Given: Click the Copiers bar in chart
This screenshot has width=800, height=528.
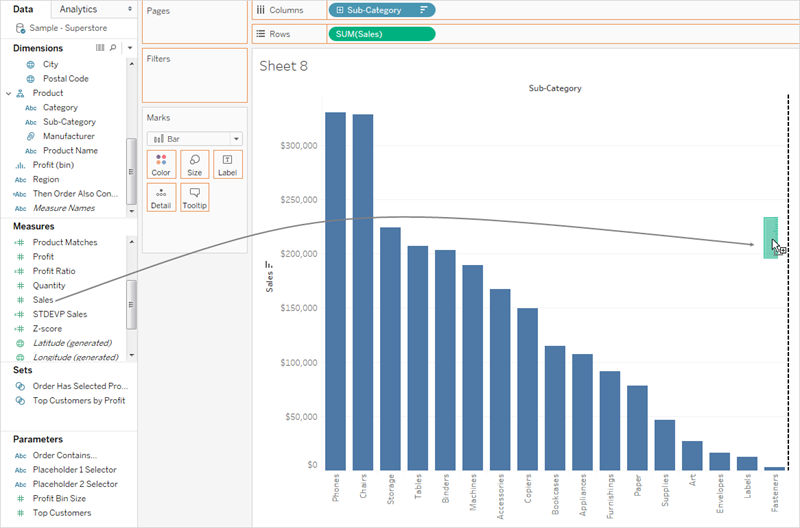Looking at the screenshot, I should click(x=528, y=389).
